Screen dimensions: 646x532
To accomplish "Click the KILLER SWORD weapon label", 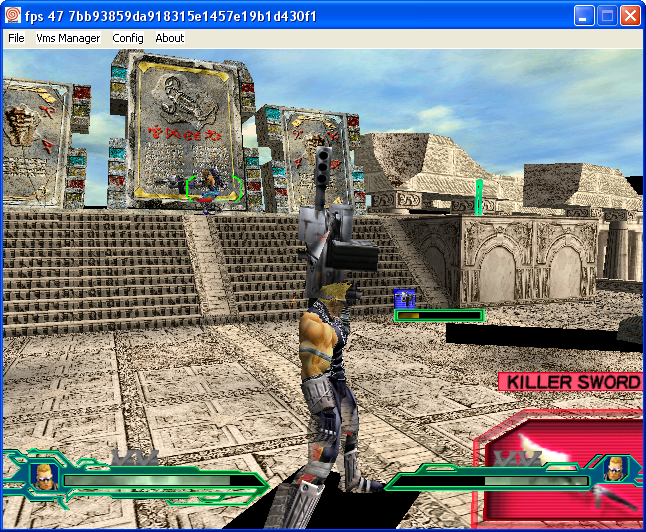I will (571, 382).
